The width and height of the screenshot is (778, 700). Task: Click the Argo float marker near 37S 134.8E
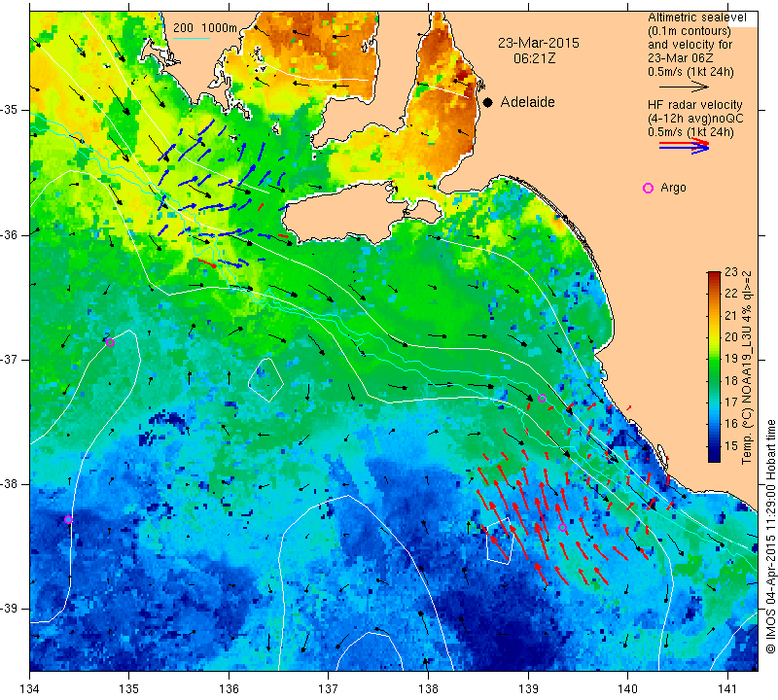point(110,343)
